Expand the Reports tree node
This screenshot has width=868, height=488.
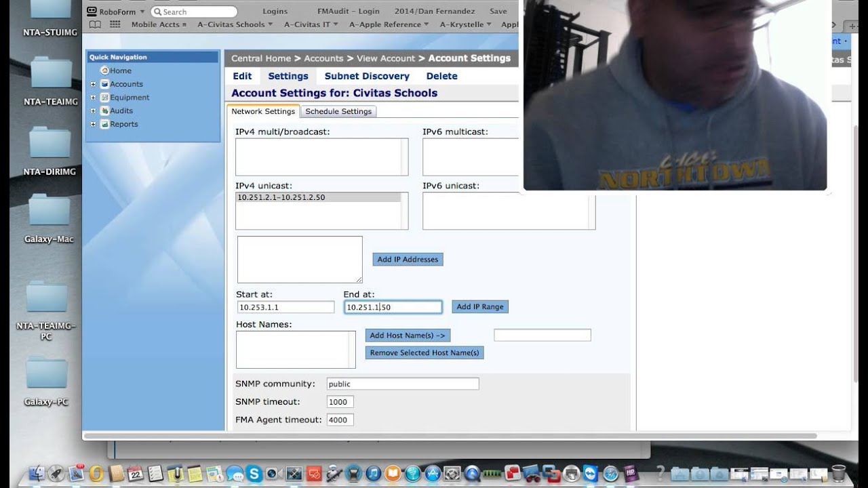click(x=93, y=124)
